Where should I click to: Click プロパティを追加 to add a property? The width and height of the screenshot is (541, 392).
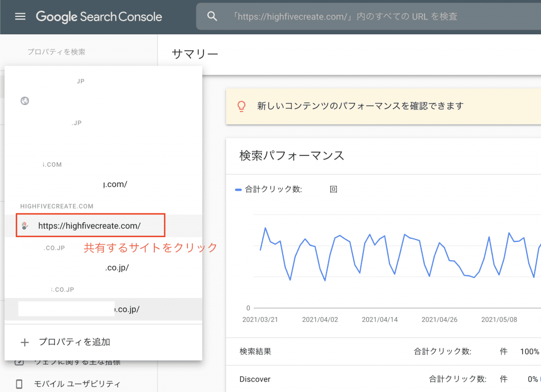[x=104, y=342]
